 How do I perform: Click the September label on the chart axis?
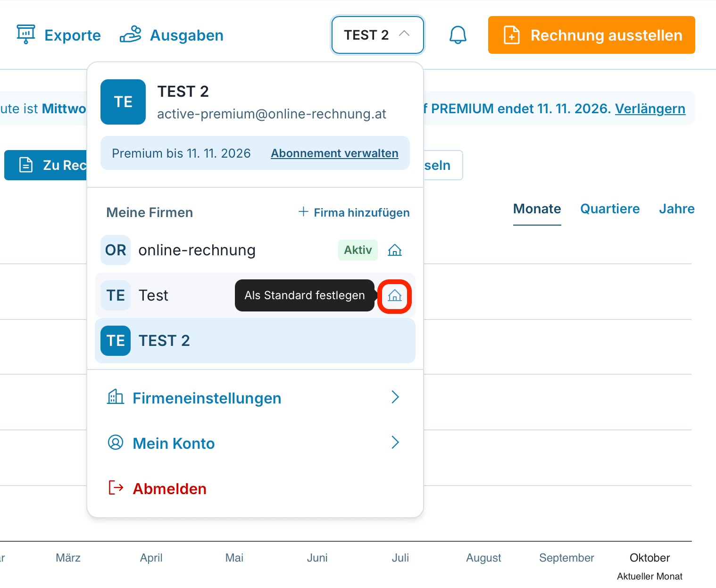pyautogui.click(x=566, y=558)
